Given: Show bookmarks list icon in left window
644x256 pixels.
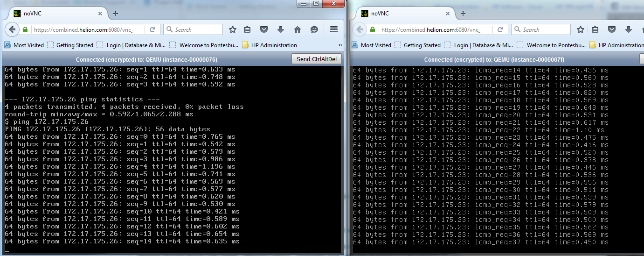Looking at the screenshot, I should tap(248, 29).
